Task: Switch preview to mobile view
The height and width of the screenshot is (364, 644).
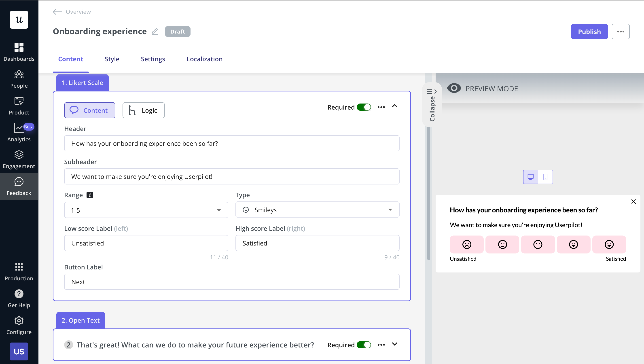Action: (x=545, y=177)
